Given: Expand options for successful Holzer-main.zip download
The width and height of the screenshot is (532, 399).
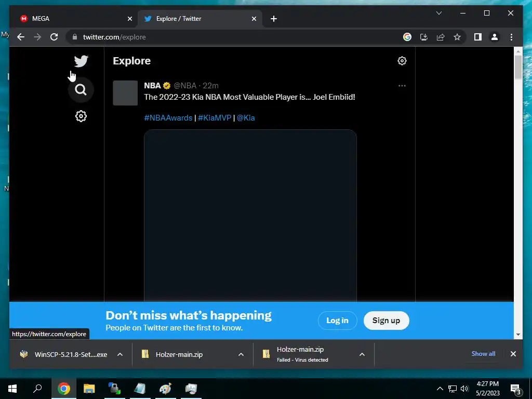Looking at the screenshot, I should tap(241, 354).
